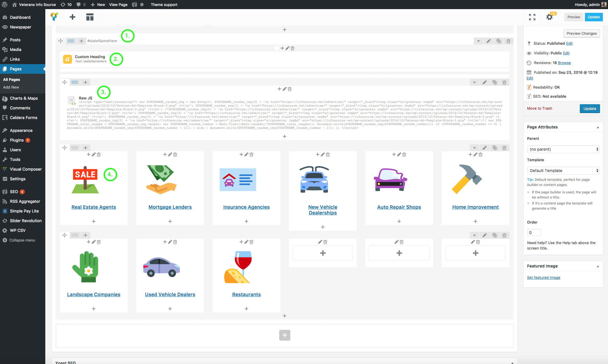Click the SALE sign image
This screenshot has height=364, width=608.
pos(85,180)
